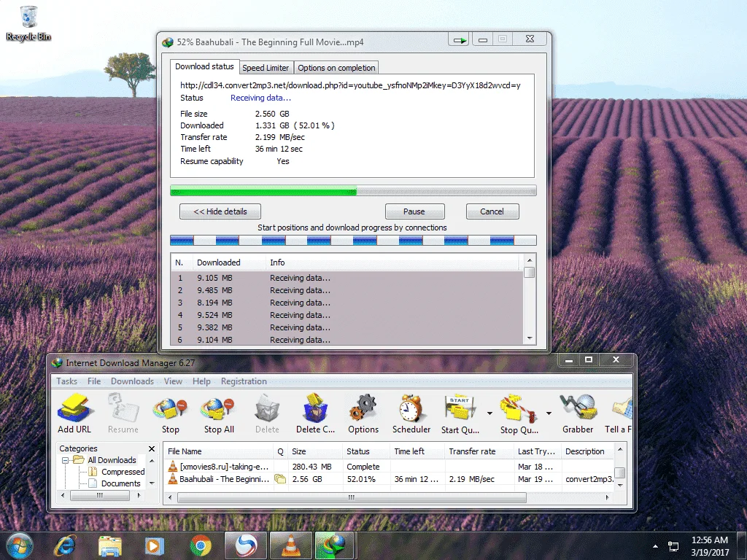The image size is (747, 560).
Task: Click the Hide details button
Action: tap(220, 211)
